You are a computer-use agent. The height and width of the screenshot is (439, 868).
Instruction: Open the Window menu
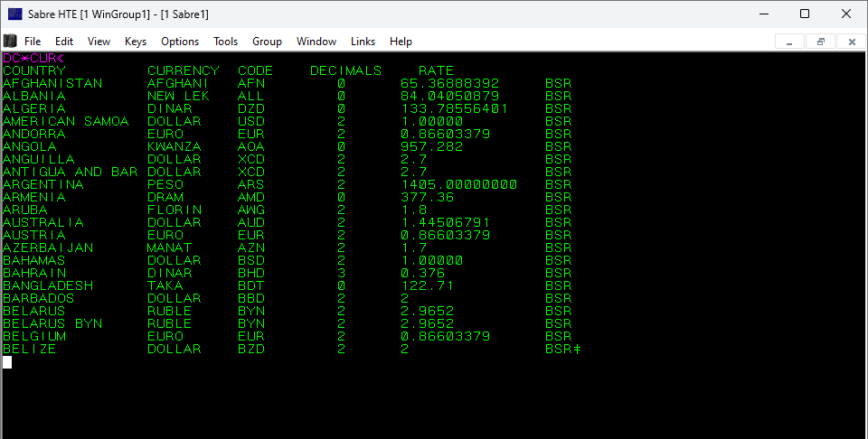pyautogui.click(x=316, y=42)
